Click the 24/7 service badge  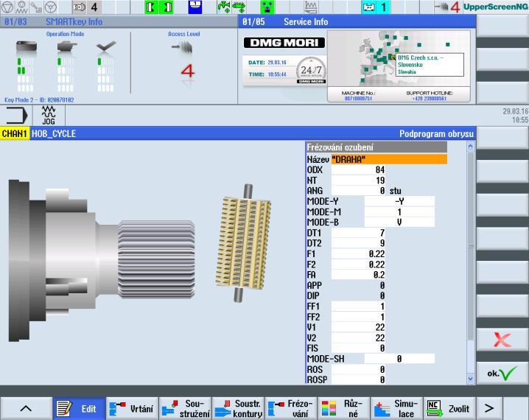[311, 70]
